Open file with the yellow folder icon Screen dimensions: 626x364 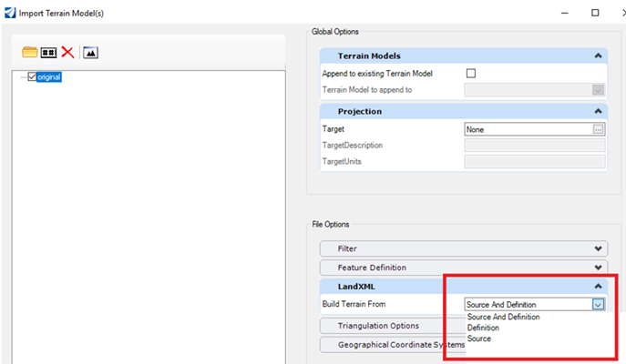(x=29, y=52)
